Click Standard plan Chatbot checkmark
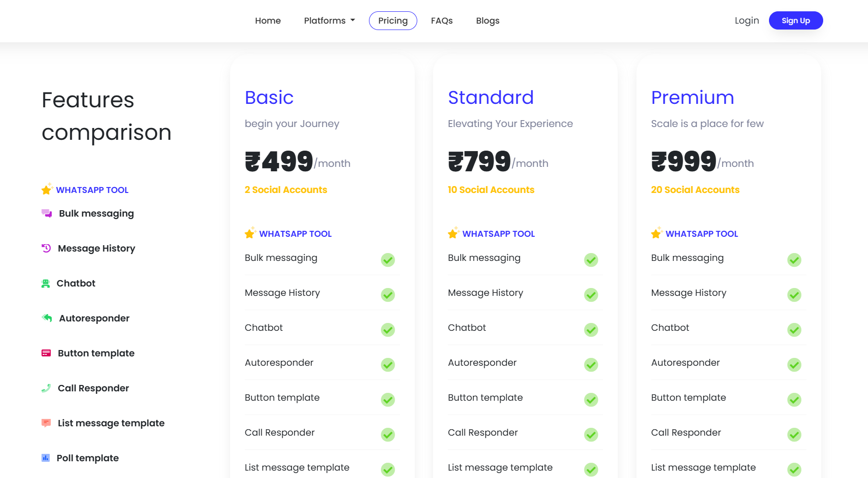The width and height of the screenshot is (868, 478). [591, 330]
